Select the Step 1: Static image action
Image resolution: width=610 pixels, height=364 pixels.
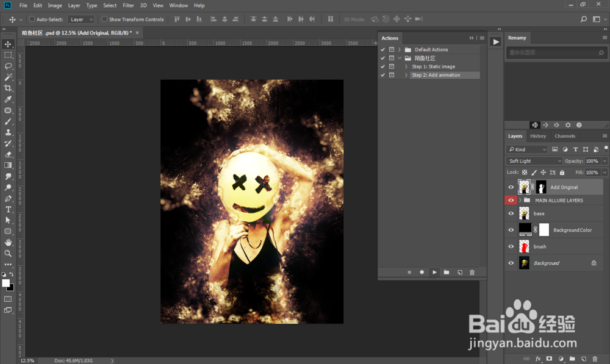click(x=433, y=66)
